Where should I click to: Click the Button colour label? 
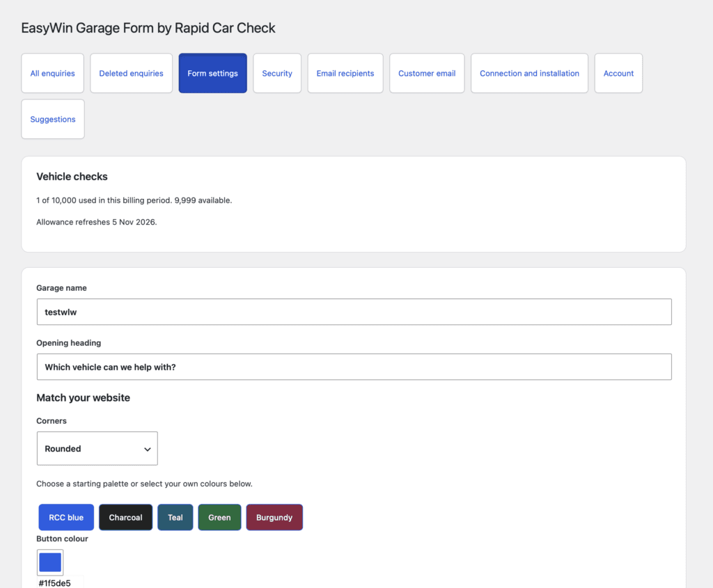pyautogui.click(x=62, y=539)
